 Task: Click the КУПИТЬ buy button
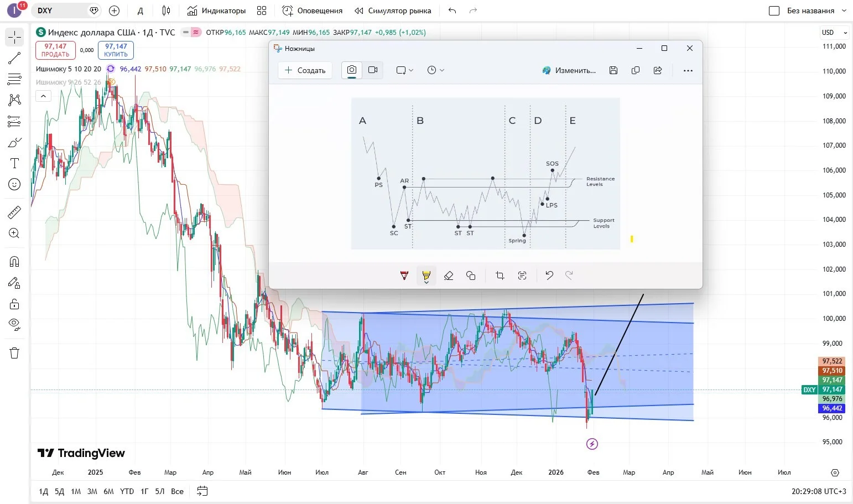tap(116, 50)
